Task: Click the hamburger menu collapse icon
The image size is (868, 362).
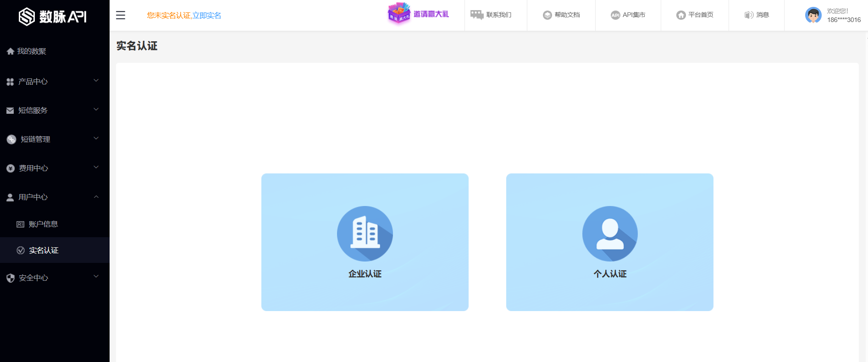Action: point(121,15)
